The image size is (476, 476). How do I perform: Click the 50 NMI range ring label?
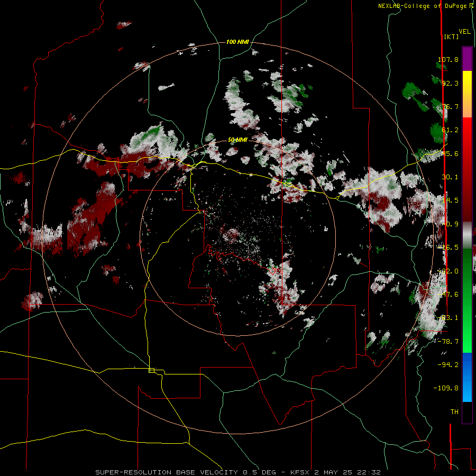[237, 140]
